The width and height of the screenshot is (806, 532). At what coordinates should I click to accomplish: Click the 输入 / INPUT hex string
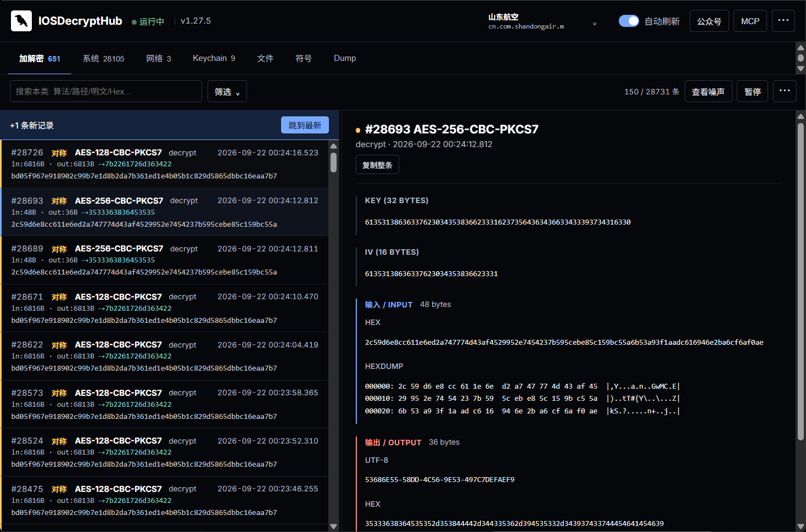[x=564, y=342]
